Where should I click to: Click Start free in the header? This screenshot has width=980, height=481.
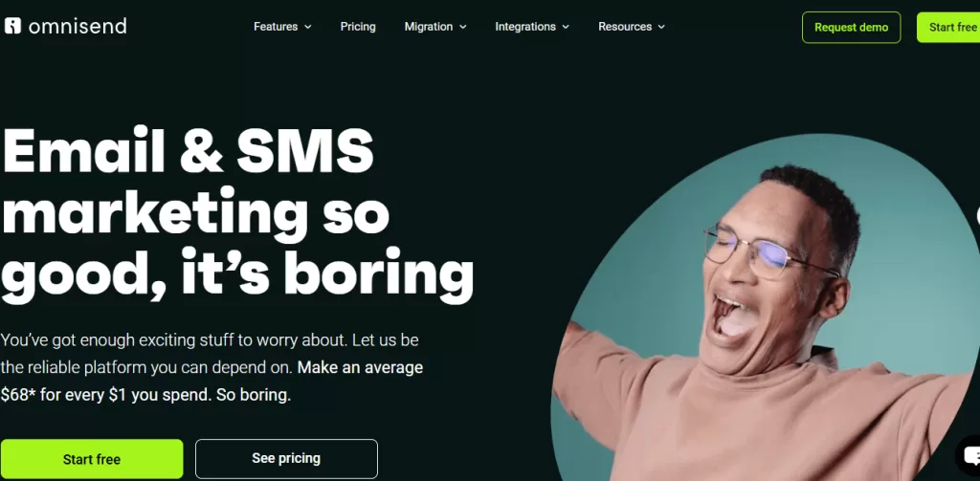(948, 28)
